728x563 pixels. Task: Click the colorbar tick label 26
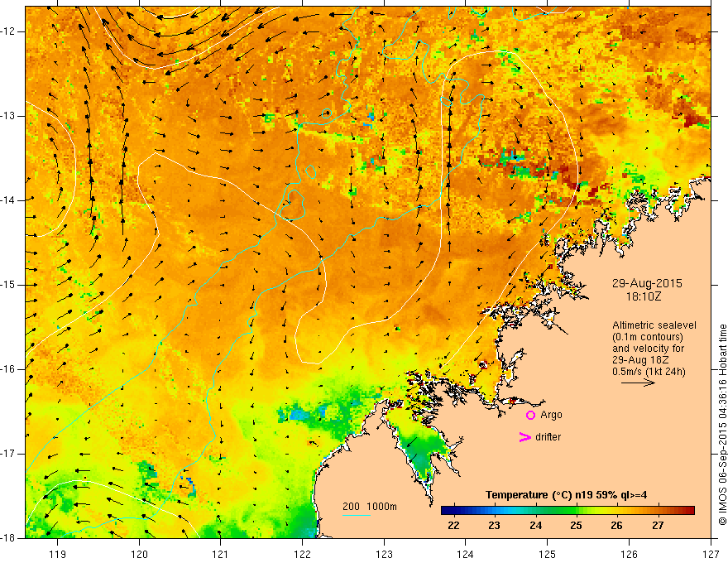click(x=616, y=526)
